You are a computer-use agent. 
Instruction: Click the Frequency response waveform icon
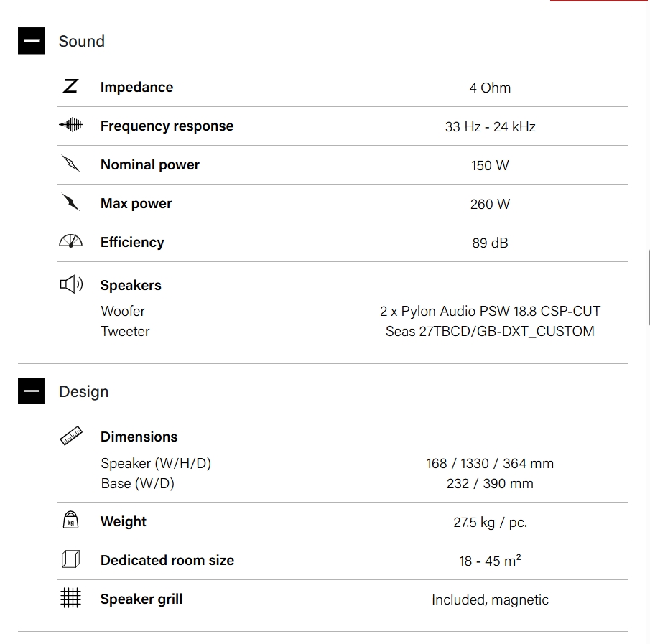tap(70, 126)
